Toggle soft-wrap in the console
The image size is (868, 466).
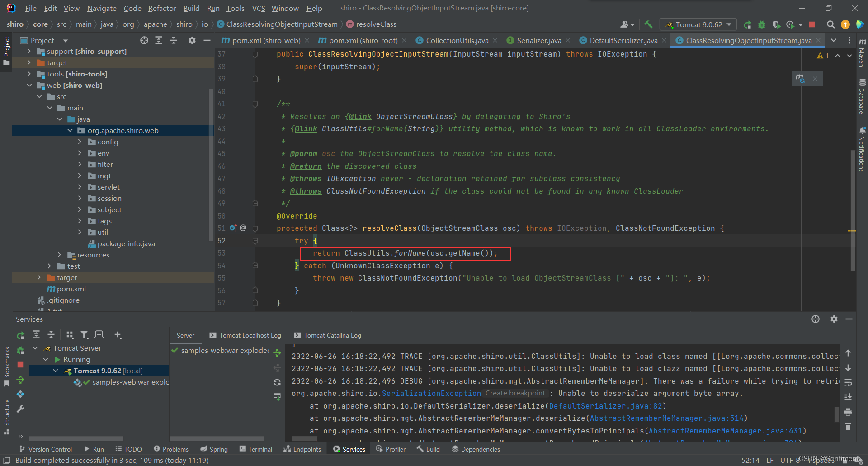[x=848, y=383]
